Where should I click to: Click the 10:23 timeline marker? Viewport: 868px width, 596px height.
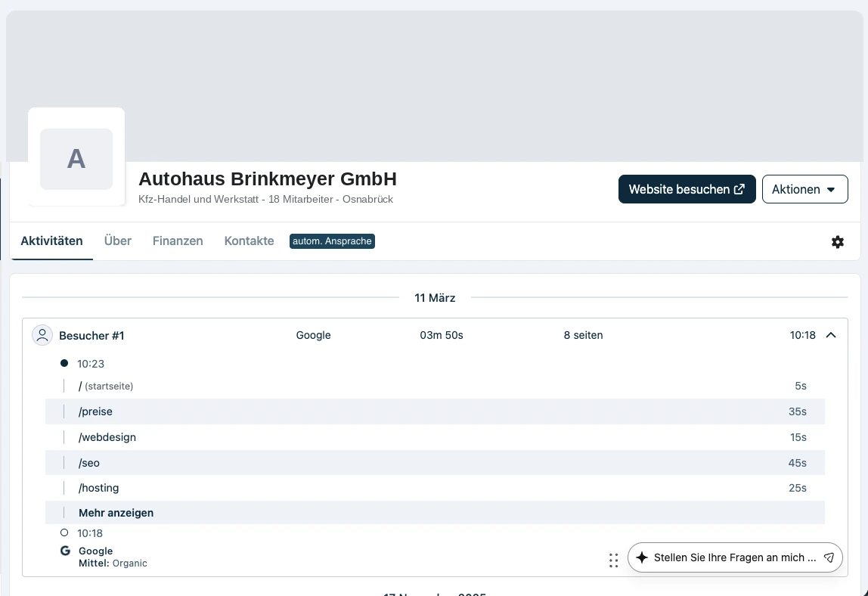click(x=64, y=363)
